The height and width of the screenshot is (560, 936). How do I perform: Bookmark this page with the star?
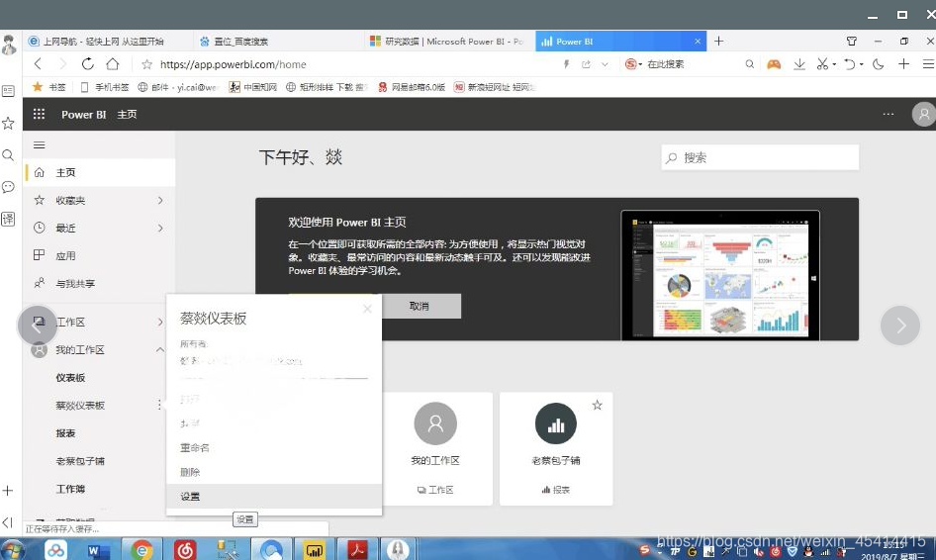(x=146, y=64)
